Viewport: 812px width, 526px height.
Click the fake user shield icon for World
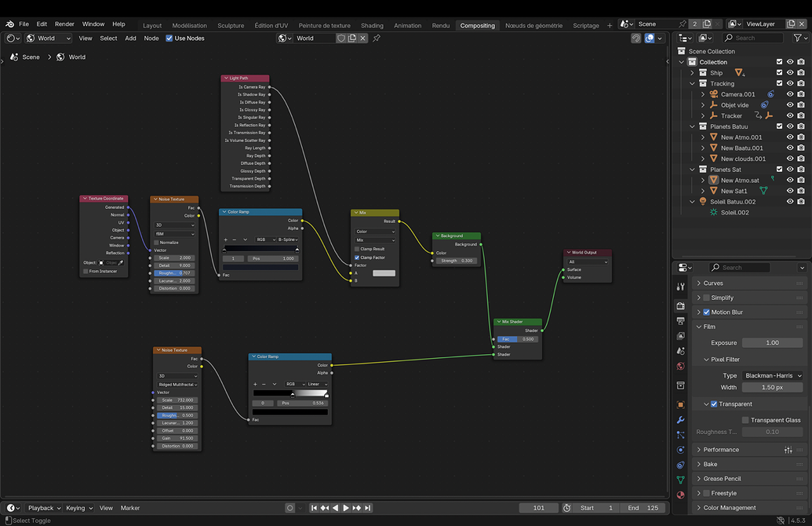[x=341, y=38]
